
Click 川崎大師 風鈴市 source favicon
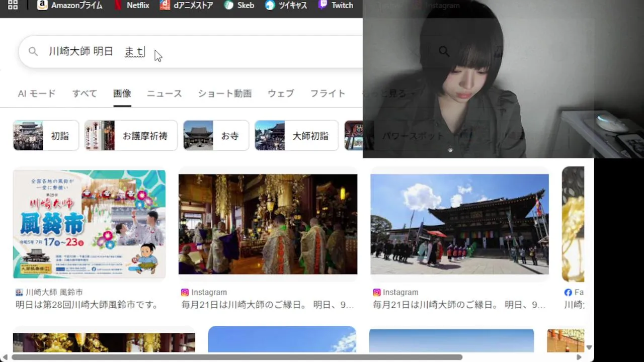click(19, 292)
